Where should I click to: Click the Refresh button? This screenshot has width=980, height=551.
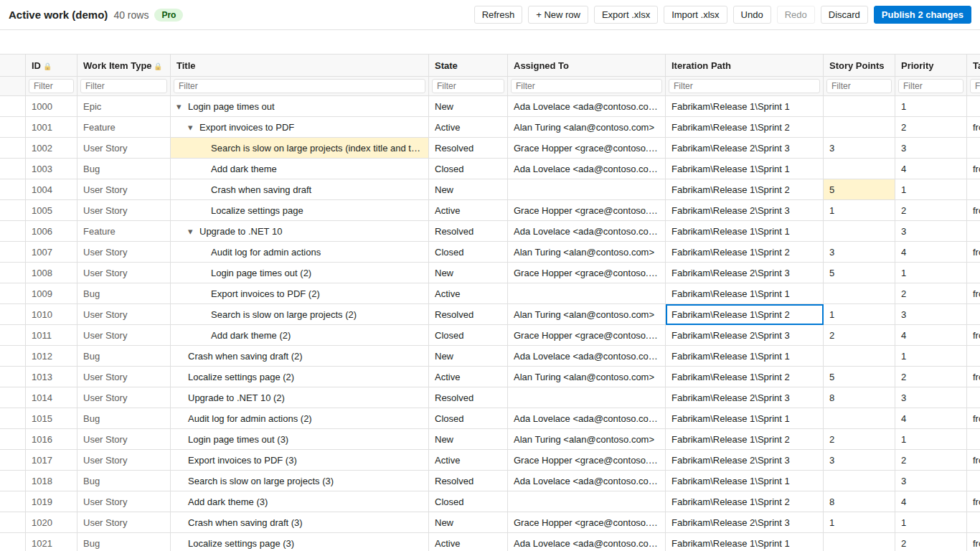pyautogui.click(x=498, y=14)
